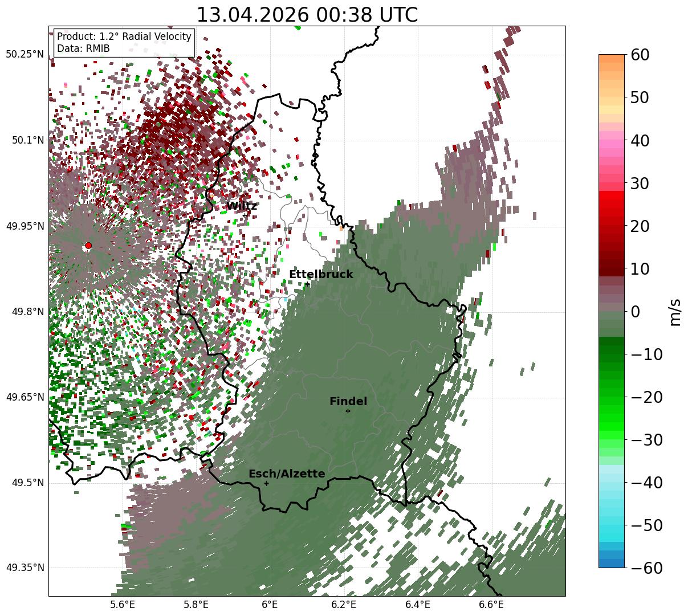Click the red radar site marker dot
The height and width of the screenshot is (616, 688).
click(x=88, y=246)
